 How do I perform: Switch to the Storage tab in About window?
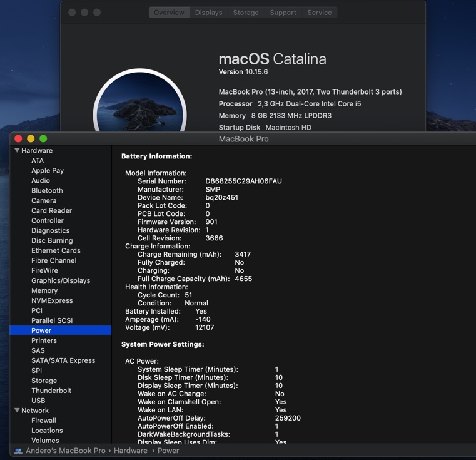[x=246, y=13]
